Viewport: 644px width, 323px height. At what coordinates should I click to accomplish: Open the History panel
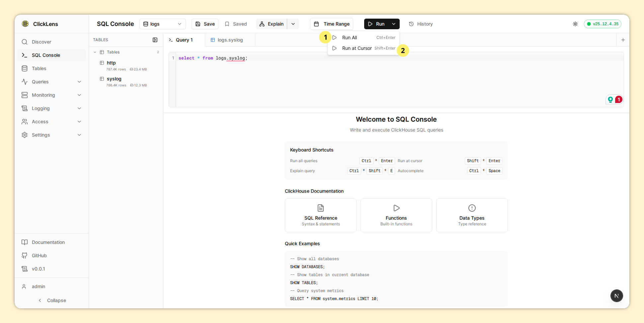pos(421,24)
